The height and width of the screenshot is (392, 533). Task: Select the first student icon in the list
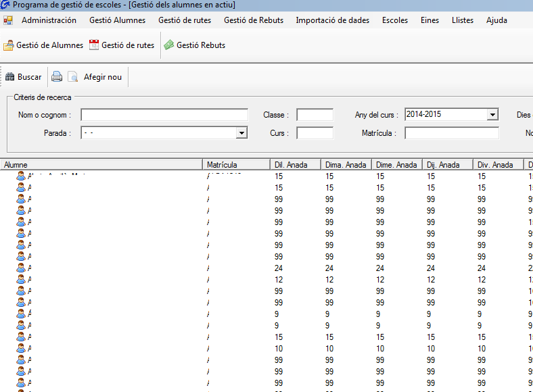tap(21, 176)
